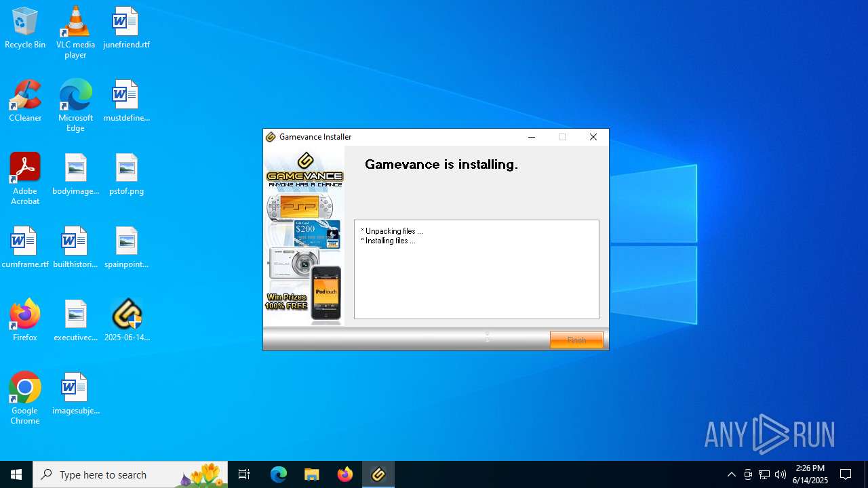Switch to Gamevance Installer taskbar button
The image size is (868, 488).
click(378, 474)
